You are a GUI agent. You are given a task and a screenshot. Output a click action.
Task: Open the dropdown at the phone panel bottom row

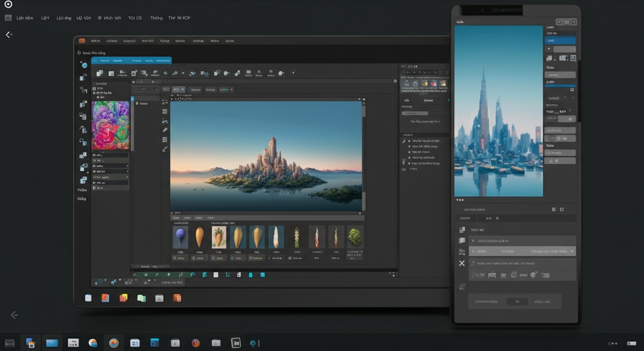coord(572,251)
